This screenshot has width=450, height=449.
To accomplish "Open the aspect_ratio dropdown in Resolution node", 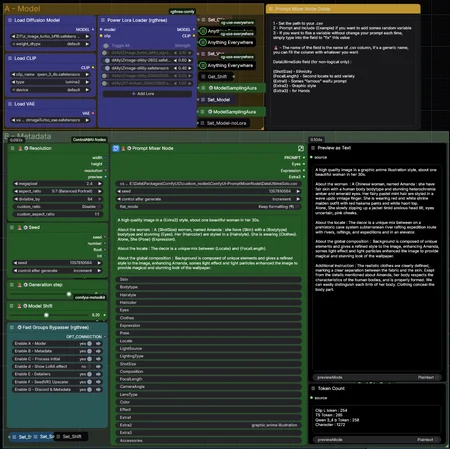I will point(58,191).
